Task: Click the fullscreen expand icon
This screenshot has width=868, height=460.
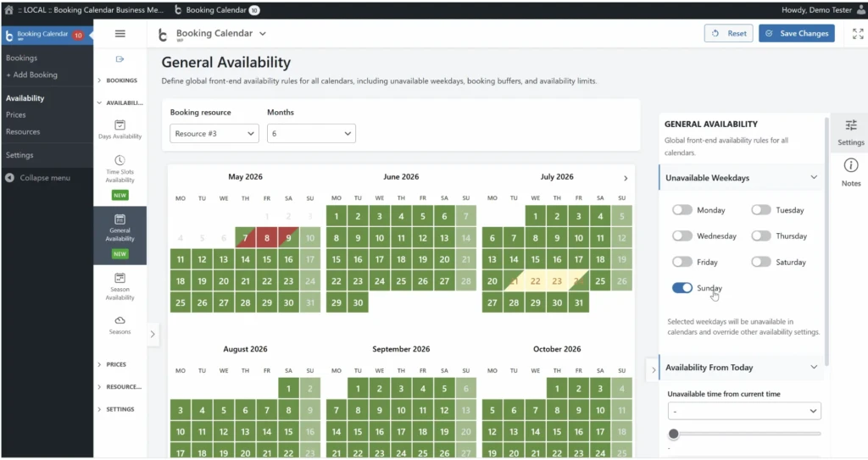Action: click(x=858, y=34)
